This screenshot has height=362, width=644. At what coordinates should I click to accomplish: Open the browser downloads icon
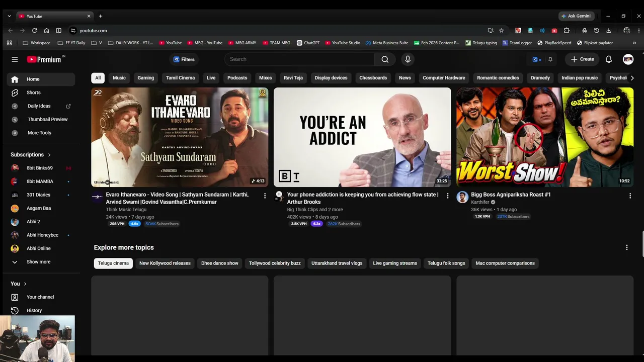[x=608, y=31]
